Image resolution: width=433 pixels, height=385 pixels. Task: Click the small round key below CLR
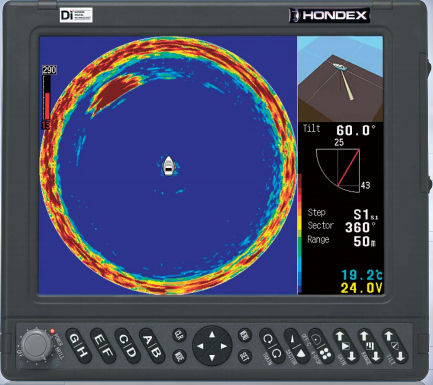click(179, 357)
